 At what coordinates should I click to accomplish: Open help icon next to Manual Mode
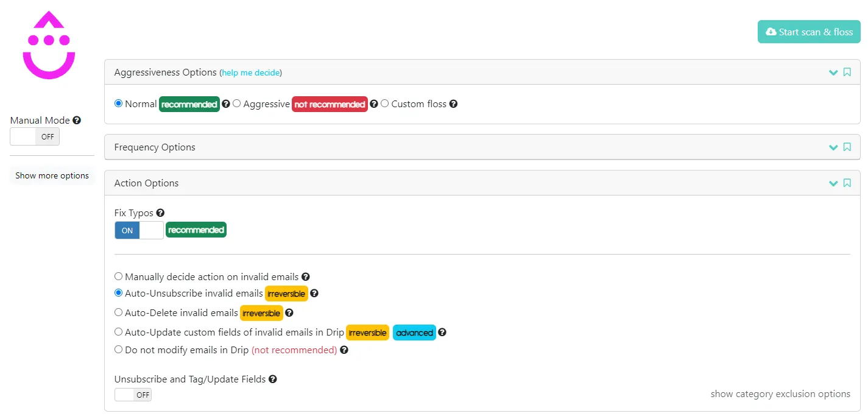click(77, 121)
